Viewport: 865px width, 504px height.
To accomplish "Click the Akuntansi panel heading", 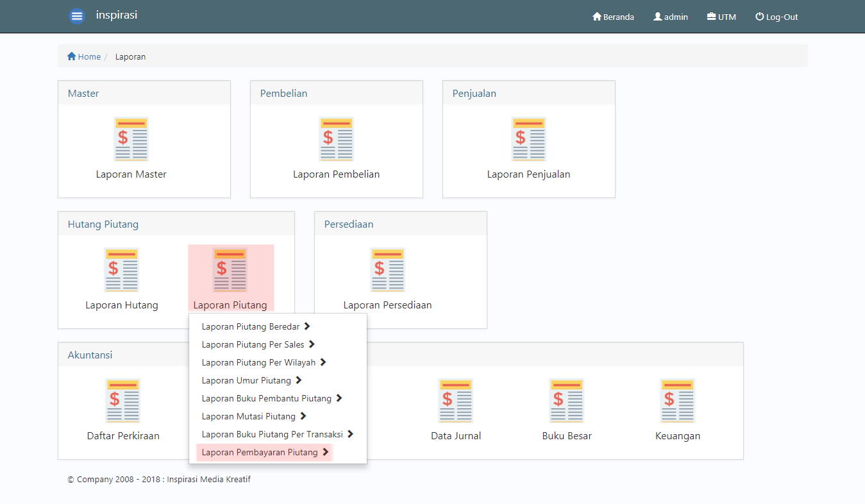I will coord(90,355).
